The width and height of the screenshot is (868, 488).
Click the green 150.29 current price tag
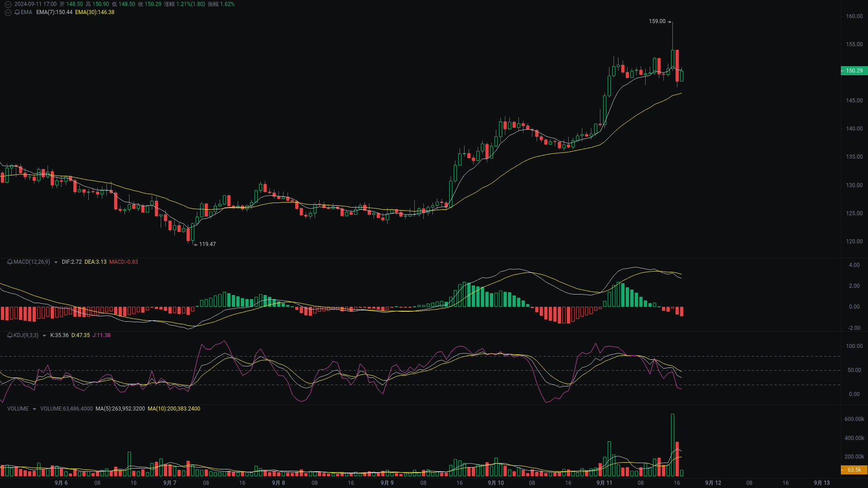pos(854,71)
